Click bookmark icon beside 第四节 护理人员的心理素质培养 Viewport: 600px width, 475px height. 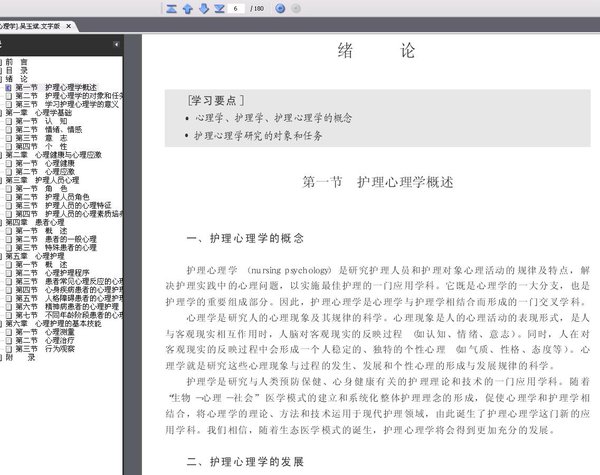[9, 214]
